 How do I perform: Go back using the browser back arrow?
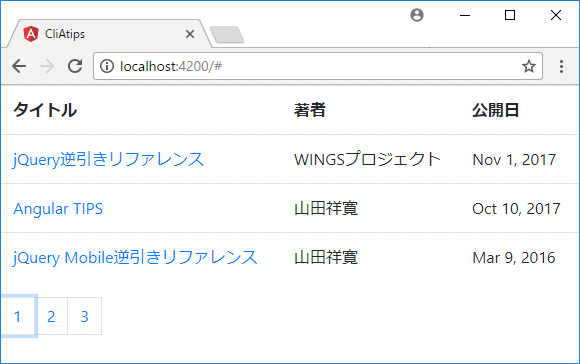[19, 67]
